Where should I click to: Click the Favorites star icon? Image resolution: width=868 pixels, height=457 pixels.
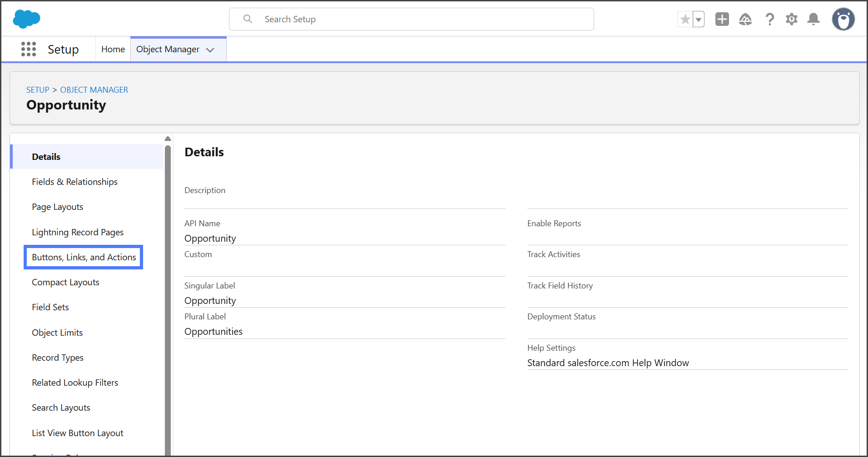coord(685,20)
